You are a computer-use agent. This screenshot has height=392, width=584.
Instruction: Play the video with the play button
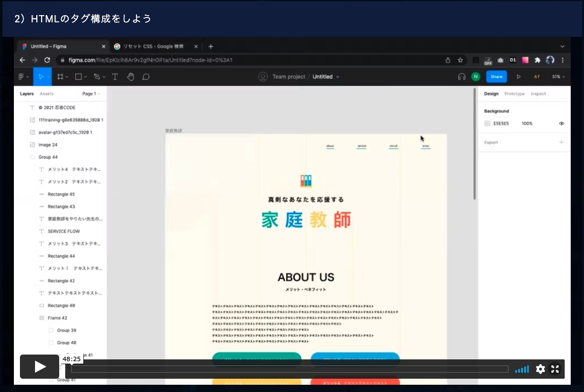(39, 367)
